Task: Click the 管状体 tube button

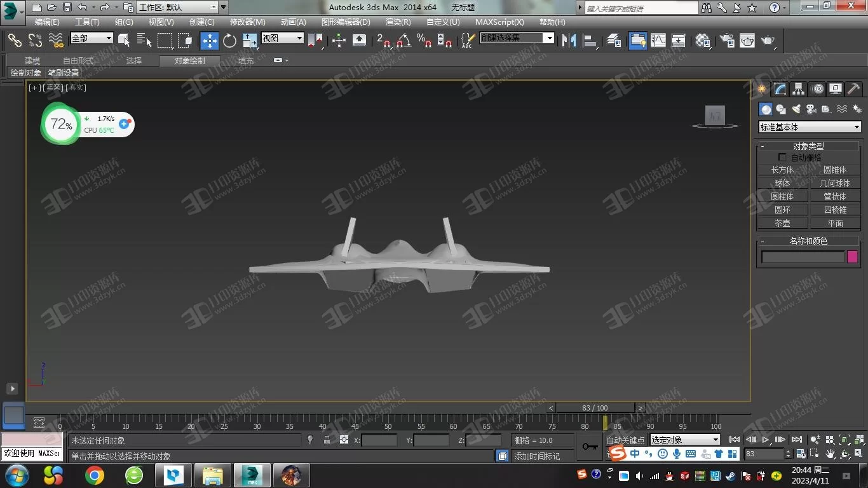Action: pyautogui.click(x=835, y=196)
